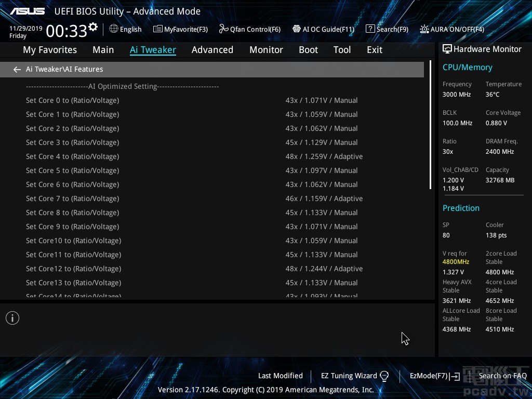532x399 pixels.
Task: Click the globe icon for English language
Action: pos(114,29)
